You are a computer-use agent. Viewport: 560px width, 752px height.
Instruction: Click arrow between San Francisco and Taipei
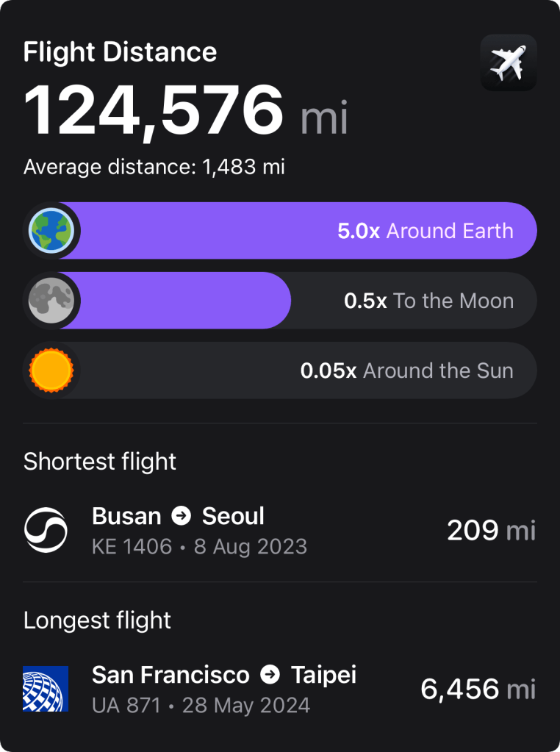click(x=270, y=675)
